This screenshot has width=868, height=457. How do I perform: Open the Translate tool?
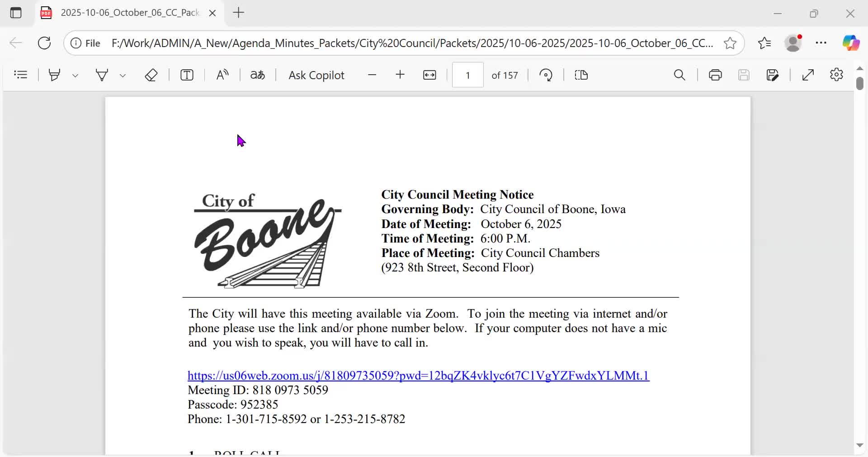[258, 75]
